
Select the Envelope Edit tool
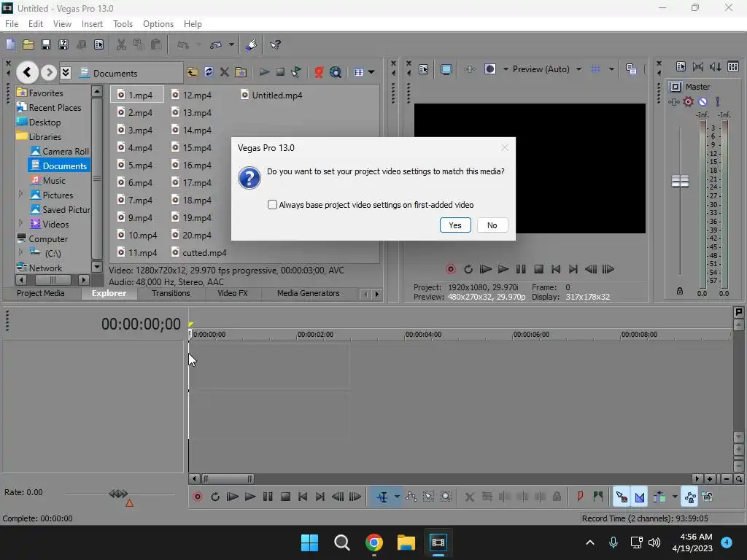click(x=411, y=497)
